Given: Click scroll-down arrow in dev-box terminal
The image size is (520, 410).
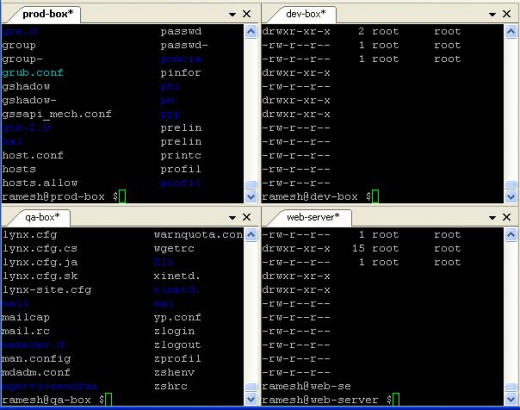Looking at the screenshot, I should click(x=511, y=197).
